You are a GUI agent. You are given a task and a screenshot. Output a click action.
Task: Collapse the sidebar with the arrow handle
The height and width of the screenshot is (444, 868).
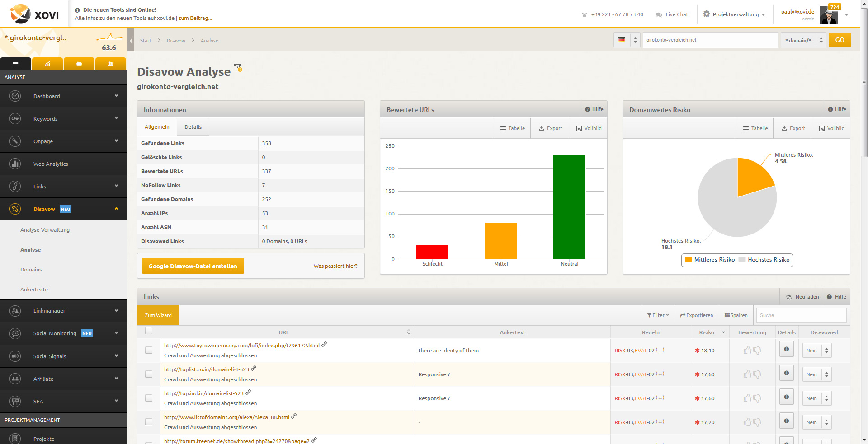point(131,41)
